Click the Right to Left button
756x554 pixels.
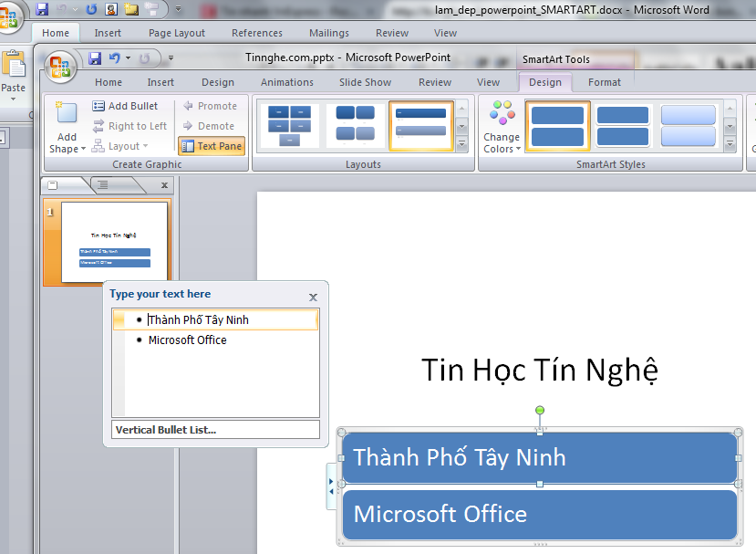(x=129, y=126)
